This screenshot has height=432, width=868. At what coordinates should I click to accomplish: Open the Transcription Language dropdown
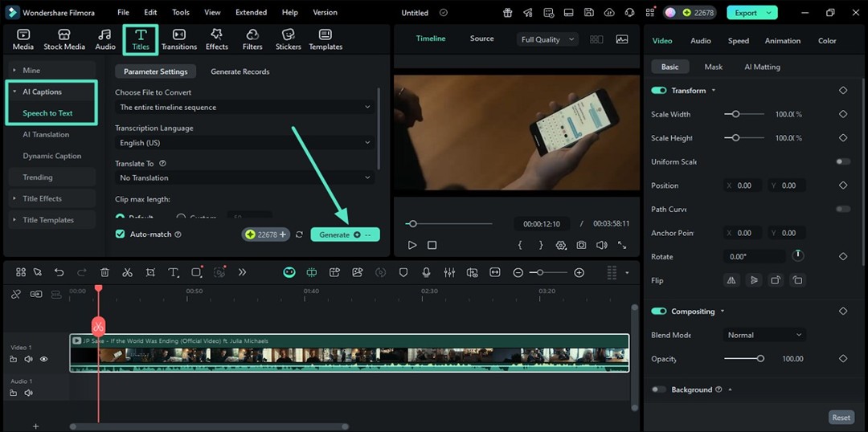[244, 143]
